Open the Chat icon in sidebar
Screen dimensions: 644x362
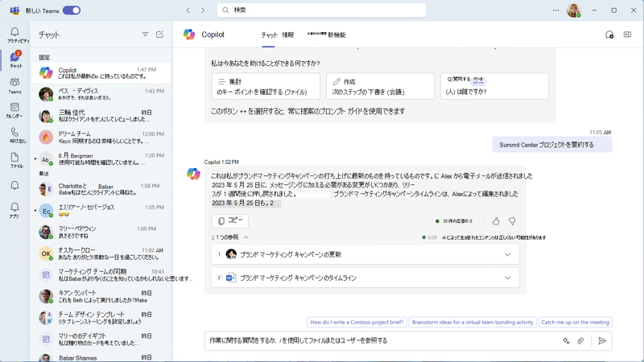point(14,58)
